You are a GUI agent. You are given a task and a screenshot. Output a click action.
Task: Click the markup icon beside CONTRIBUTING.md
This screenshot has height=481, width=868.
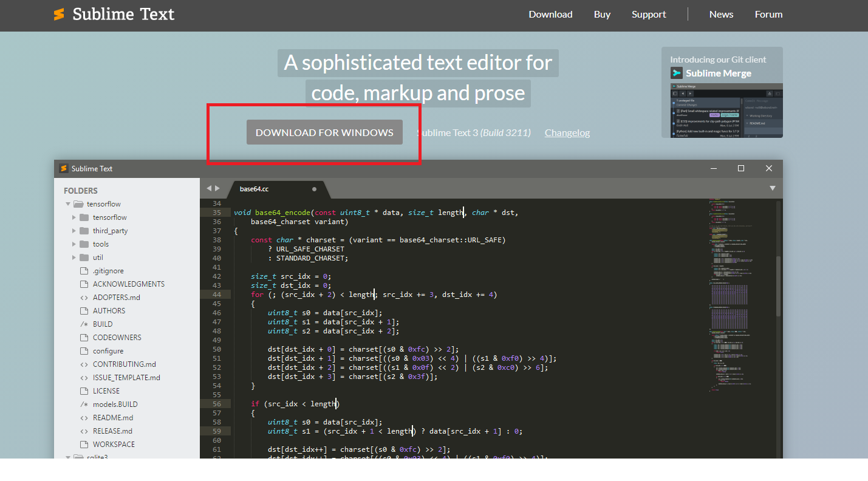click(84, 364)
